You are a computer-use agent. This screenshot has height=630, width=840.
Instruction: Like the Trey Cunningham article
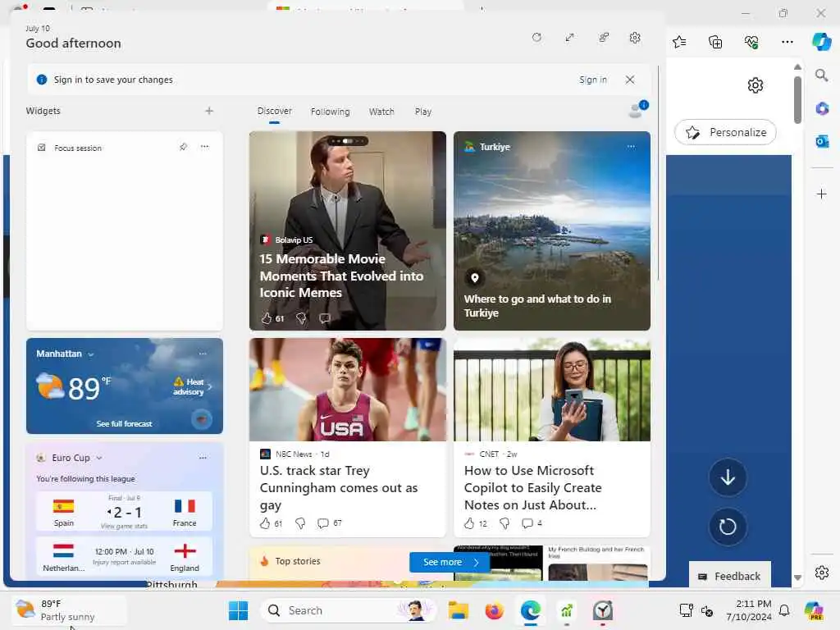[x=265, y=523]
